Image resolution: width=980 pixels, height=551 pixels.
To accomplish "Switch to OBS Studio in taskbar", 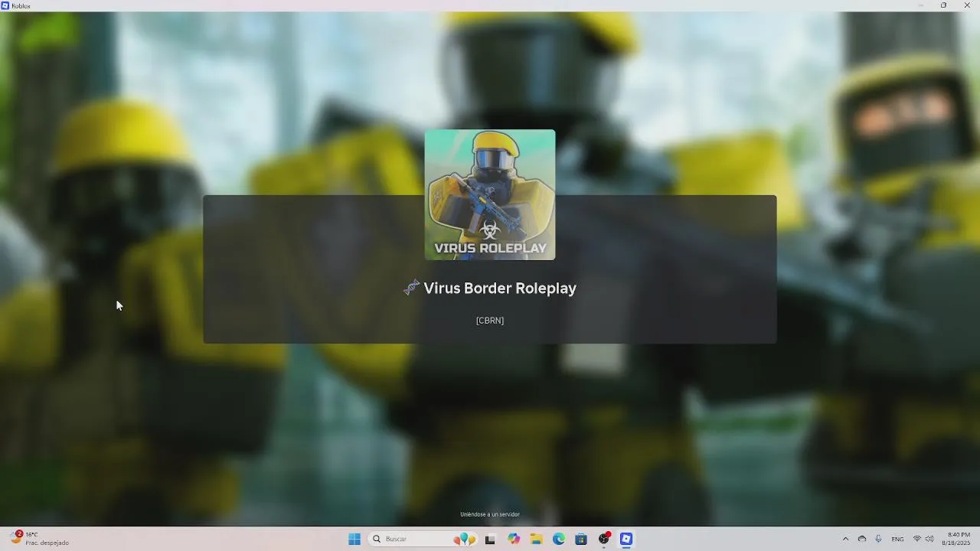I will pos(604,539).
